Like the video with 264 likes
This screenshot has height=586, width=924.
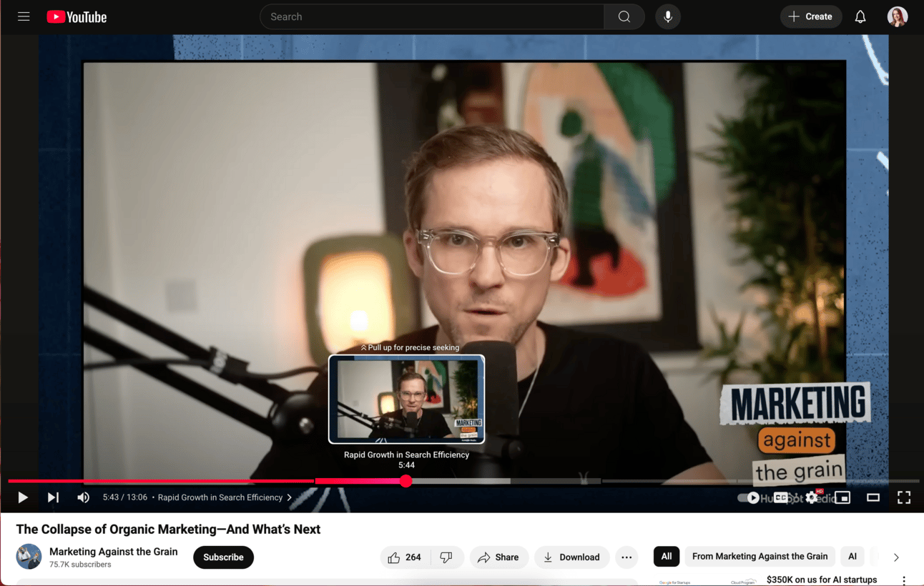[x=405, y=557]
